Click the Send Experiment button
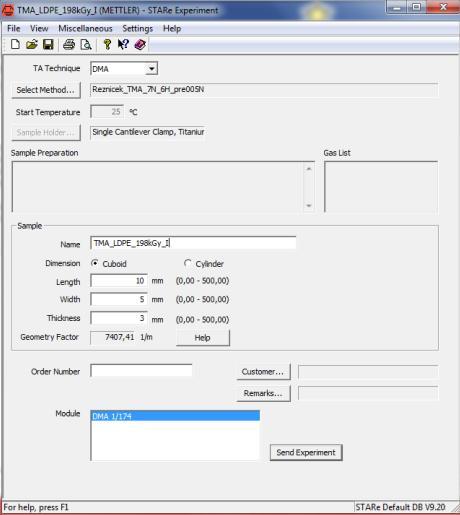The height and width of the screenshot is (515, 460). tap(306, 452)
